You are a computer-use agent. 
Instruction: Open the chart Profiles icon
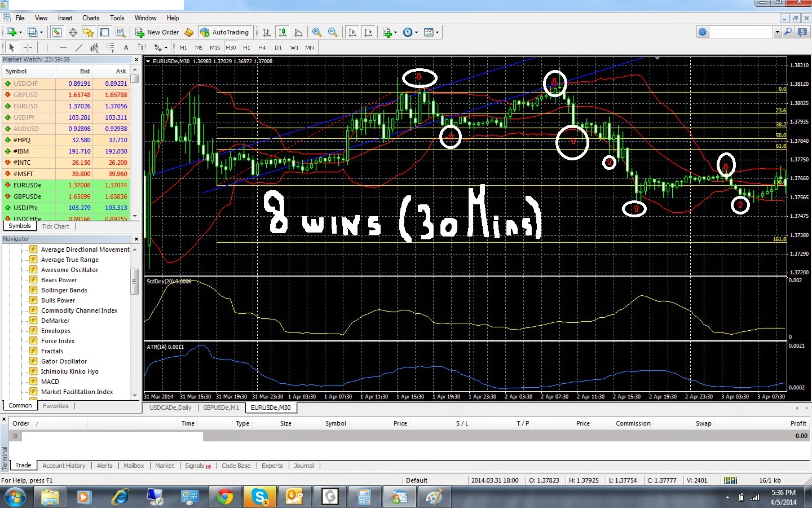(x=32, y=32)
